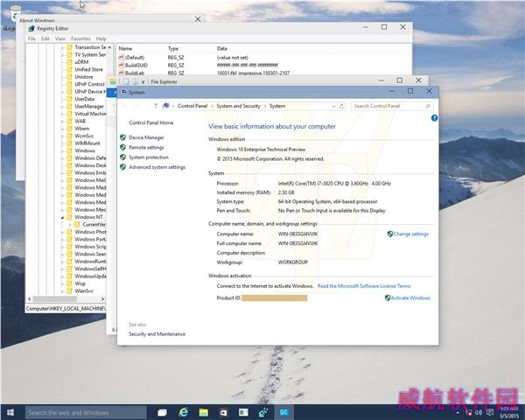Screen dimensions: 525x420
Task: Select the WAB registry key
Action: click(x=80, y=122)
